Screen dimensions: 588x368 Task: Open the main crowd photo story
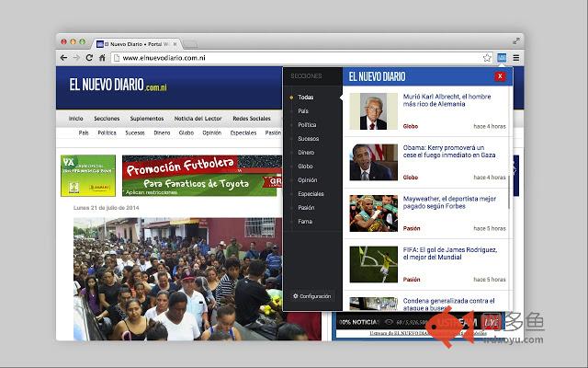click(x=198, y=279)
